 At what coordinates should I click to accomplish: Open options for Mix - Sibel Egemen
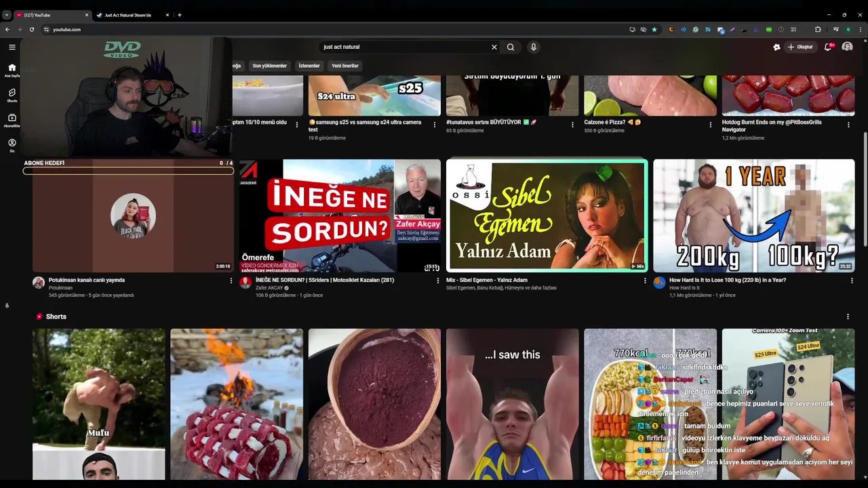pos(645,281)
